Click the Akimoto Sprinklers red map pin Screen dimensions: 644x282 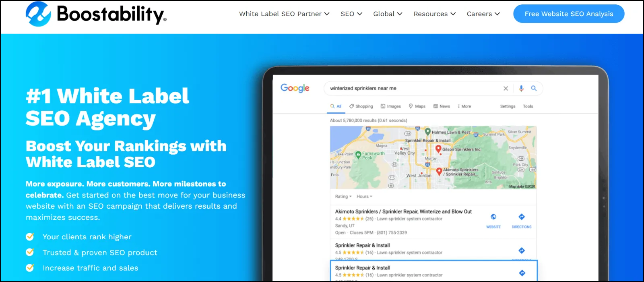click(x=439, y=172)
